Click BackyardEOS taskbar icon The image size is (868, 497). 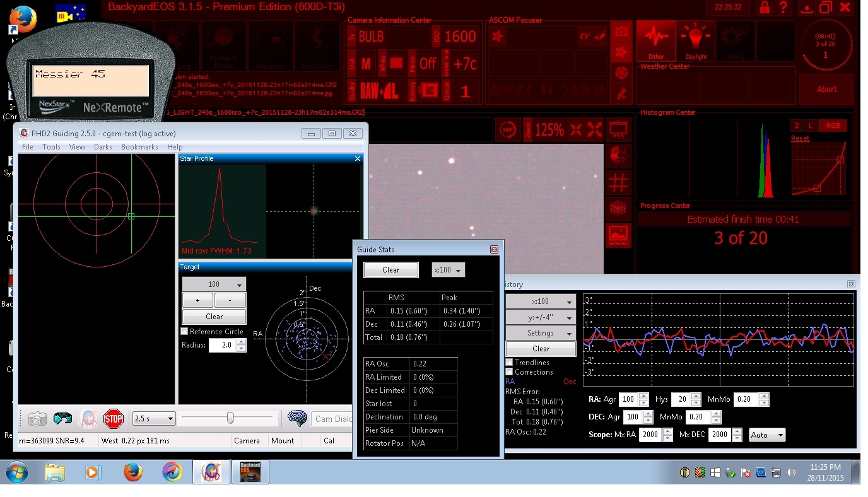251,472
